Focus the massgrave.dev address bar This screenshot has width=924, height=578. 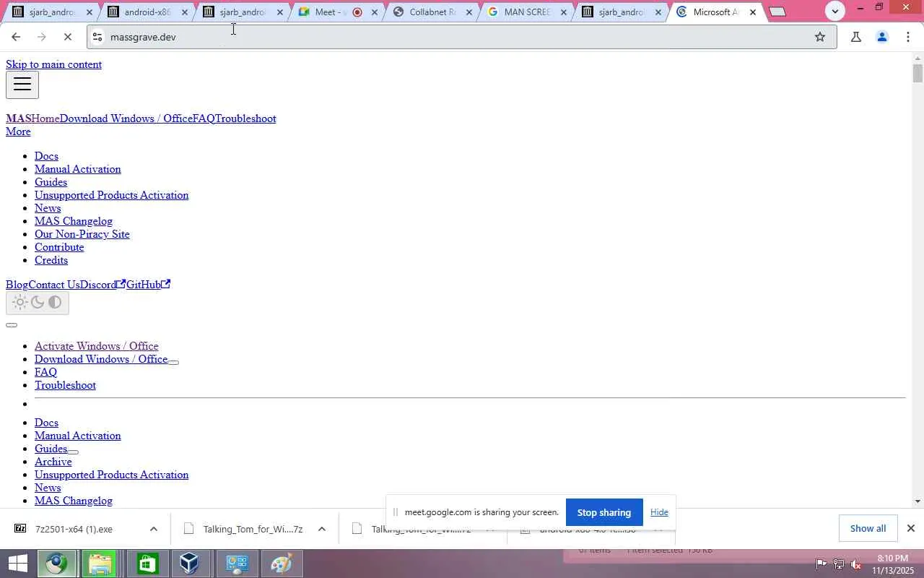[462, 37]
